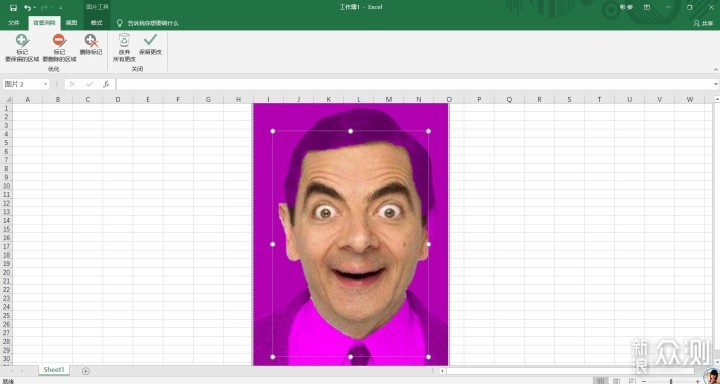
Task: Open the insert function fx button
Action: tap(106, 84)
